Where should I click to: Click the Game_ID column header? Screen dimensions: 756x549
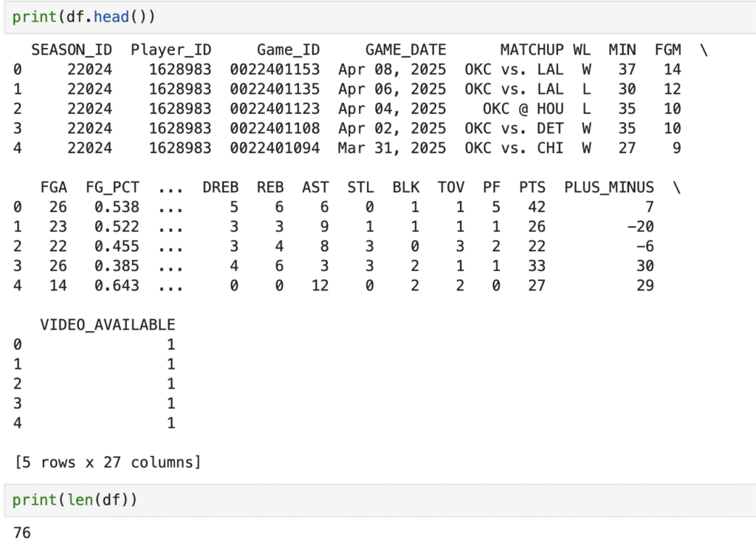289,50
